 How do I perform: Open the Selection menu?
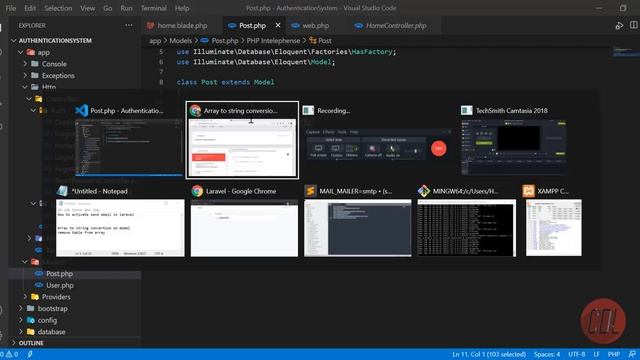click(58, 8)
